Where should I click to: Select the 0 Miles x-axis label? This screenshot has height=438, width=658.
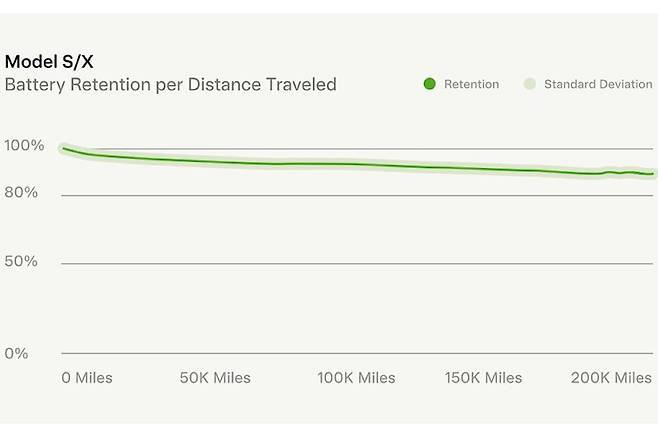point(87,378)
